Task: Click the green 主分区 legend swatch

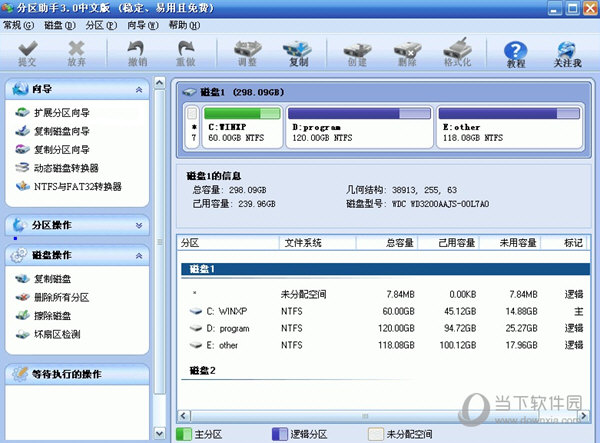Action: (184, 434)
